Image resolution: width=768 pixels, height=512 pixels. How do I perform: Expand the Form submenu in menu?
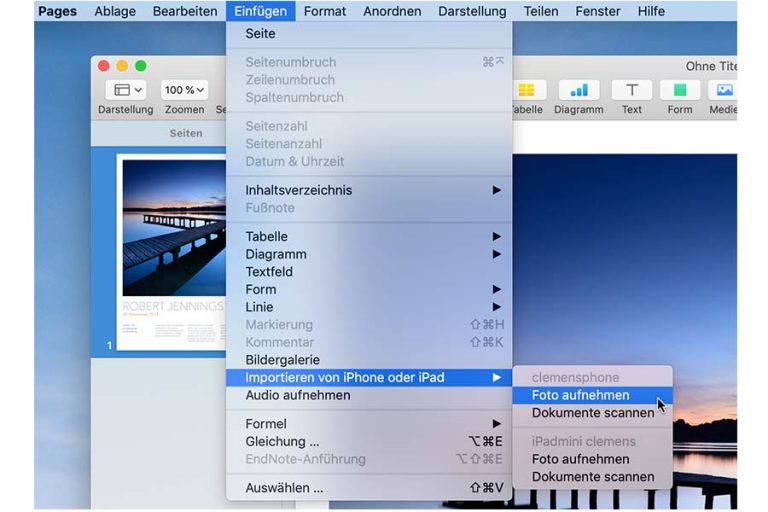point(369,290)
